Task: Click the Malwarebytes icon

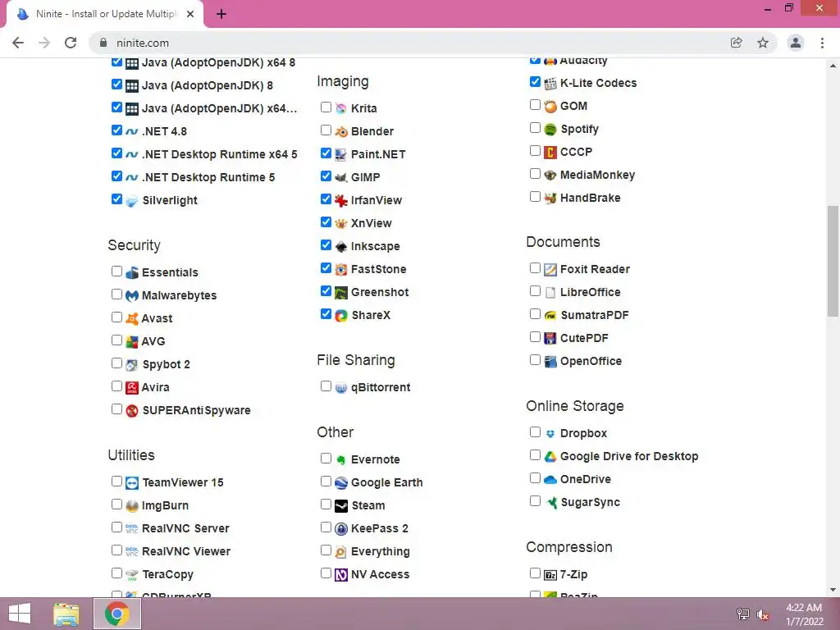Action: pos(132,295)
